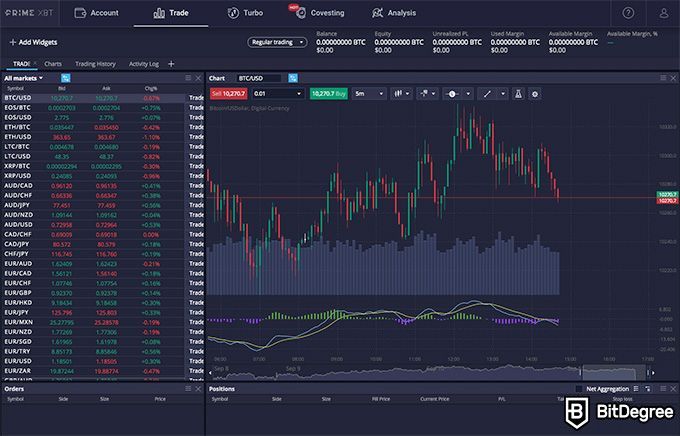This screenshot has width=680, height=436.
Task: Open the All markets panel menu icon
Action: (188, 78)
